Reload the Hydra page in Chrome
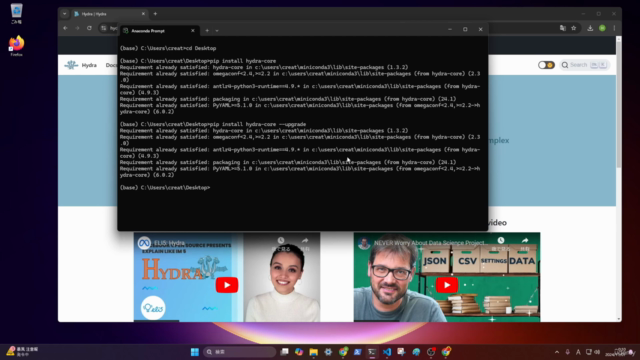Viewport: 640px width, 360px height. coord(89,28)
